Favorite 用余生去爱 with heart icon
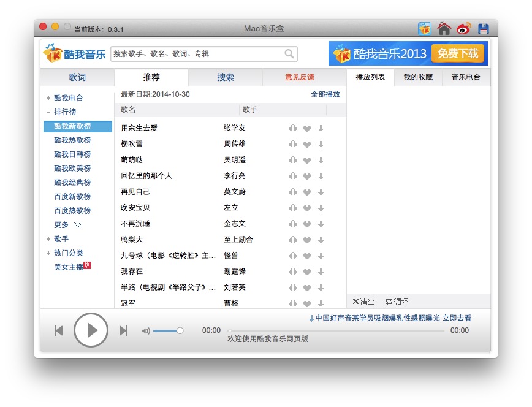The image size is (532, 407). tap(307, 128)
